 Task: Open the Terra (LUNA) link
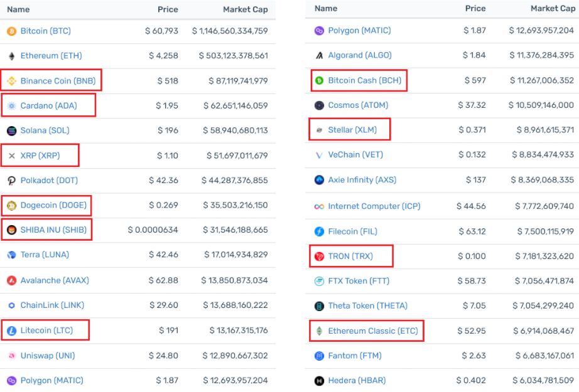[45, 255]
